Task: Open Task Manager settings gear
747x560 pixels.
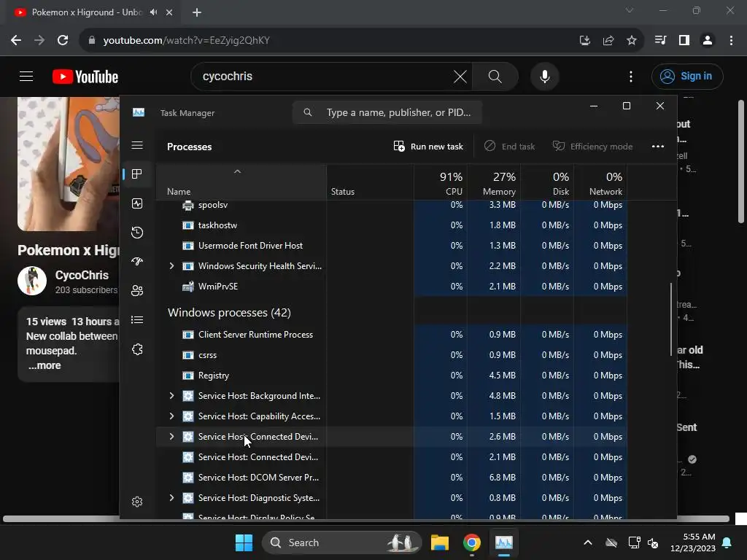Action: click(x=137, y=502)
